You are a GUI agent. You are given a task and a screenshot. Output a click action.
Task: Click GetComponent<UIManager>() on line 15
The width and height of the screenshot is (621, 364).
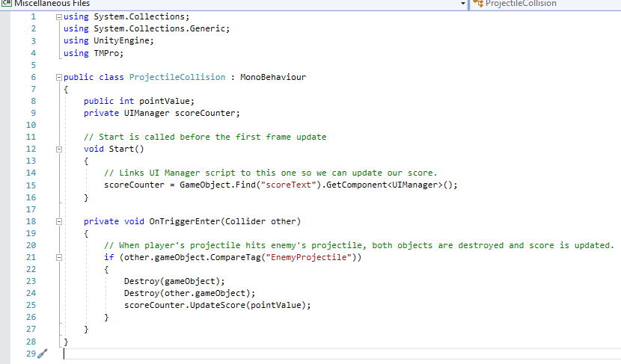click(388, 185)
